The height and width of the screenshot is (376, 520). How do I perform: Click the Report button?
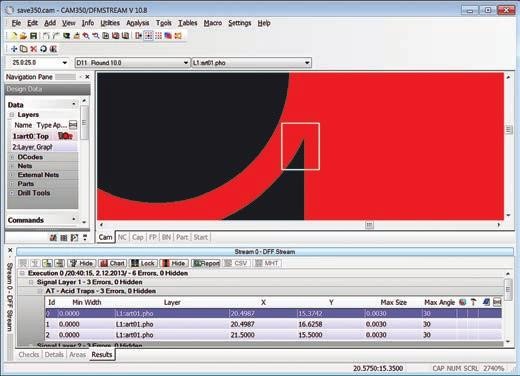click(x=206, y=263)
